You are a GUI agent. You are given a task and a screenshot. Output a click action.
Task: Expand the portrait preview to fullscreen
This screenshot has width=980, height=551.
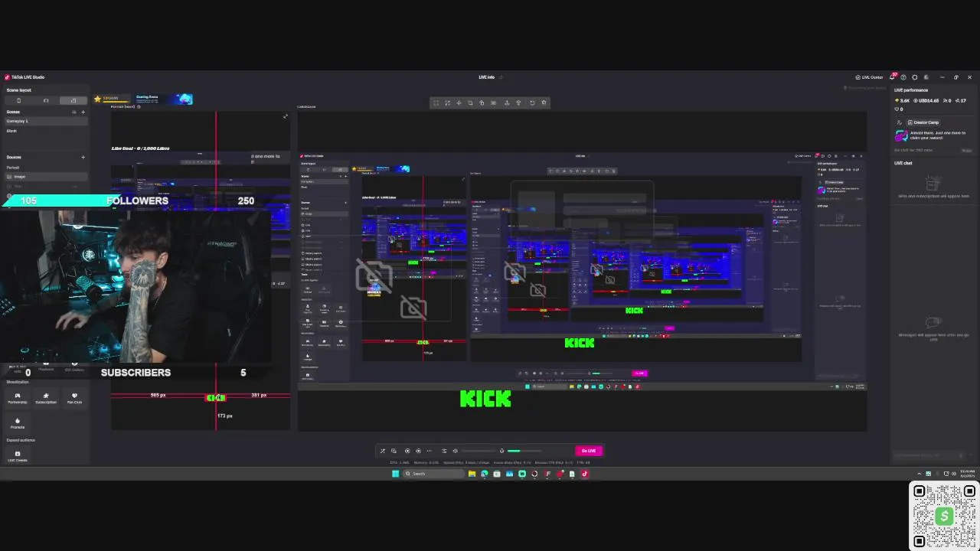click(286, 116)
